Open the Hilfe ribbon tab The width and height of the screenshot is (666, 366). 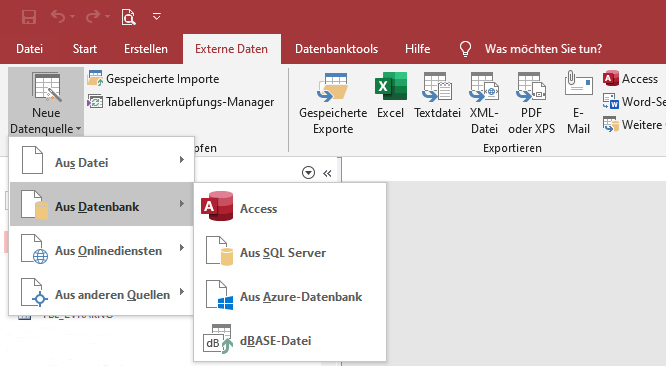pyautogui.click(x=418, y=49)
